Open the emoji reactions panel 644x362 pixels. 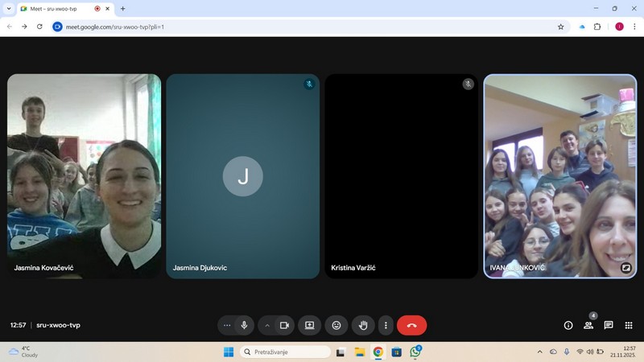click(x=336, y=325)
